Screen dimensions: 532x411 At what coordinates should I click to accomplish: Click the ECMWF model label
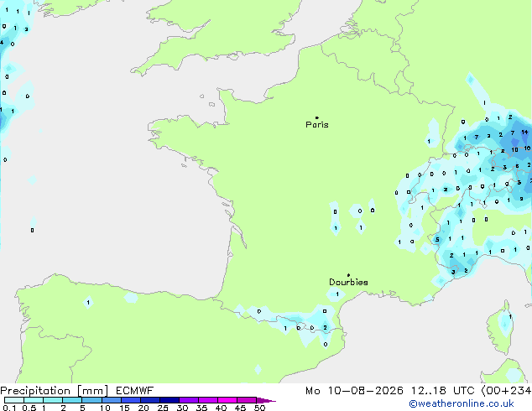click(x=135, y=390)
